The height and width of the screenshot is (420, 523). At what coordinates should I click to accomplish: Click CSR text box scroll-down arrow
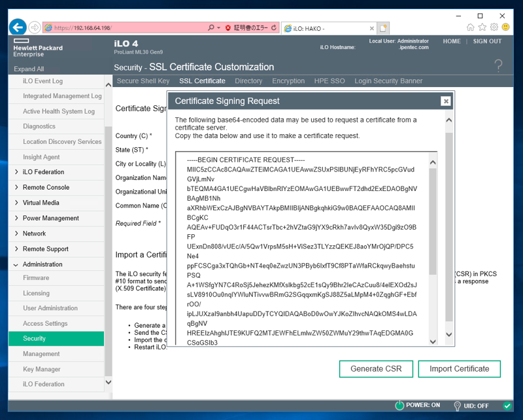point(433,341)
